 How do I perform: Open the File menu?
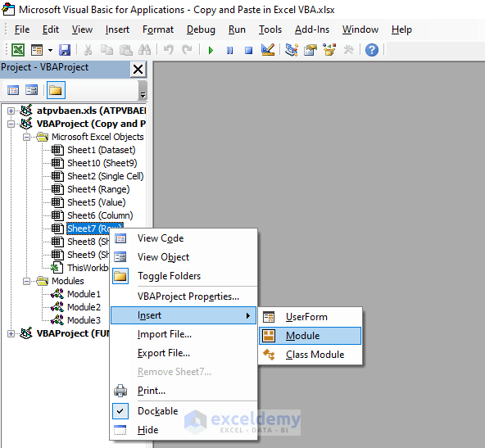[22, 29]
